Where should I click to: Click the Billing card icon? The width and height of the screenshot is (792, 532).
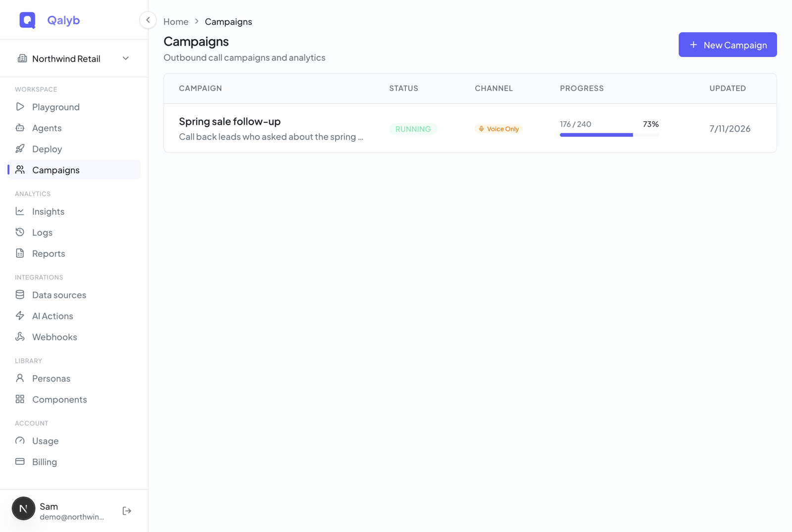(20, 462)
